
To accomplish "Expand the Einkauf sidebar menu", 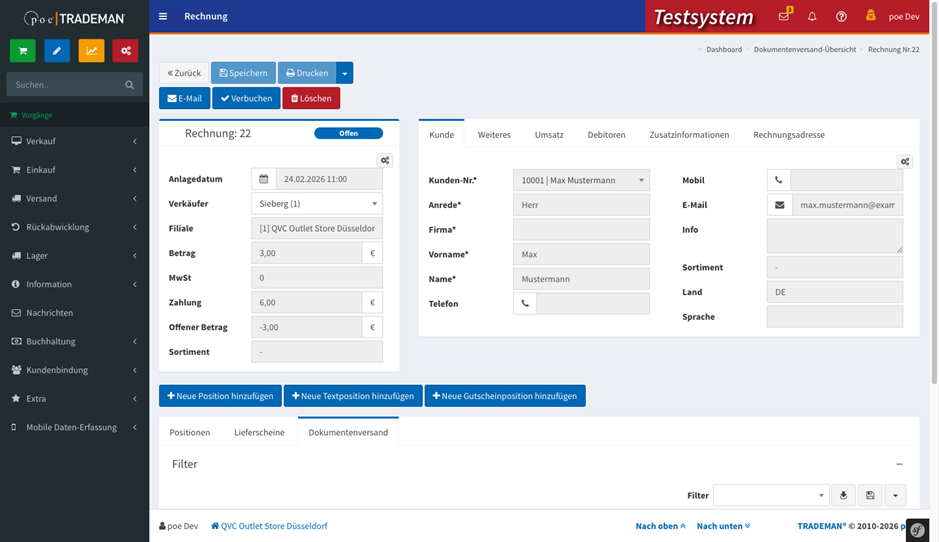I will point(74,170).
